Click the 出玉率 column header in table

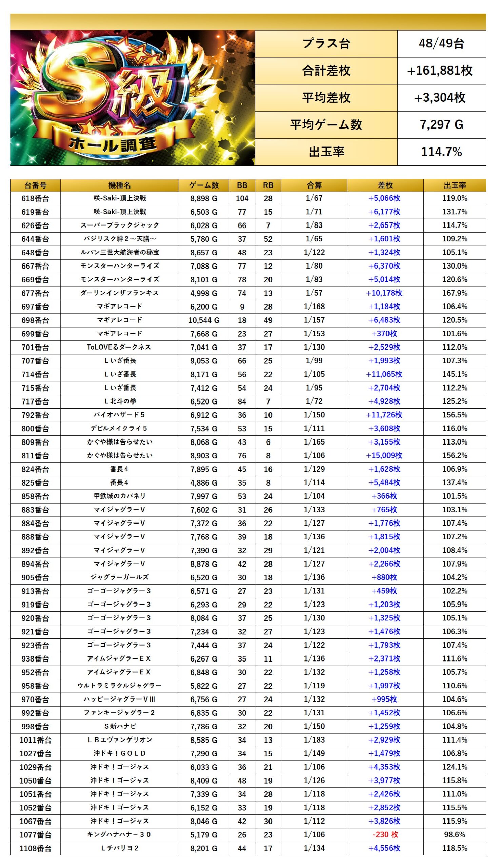[455, 185]
